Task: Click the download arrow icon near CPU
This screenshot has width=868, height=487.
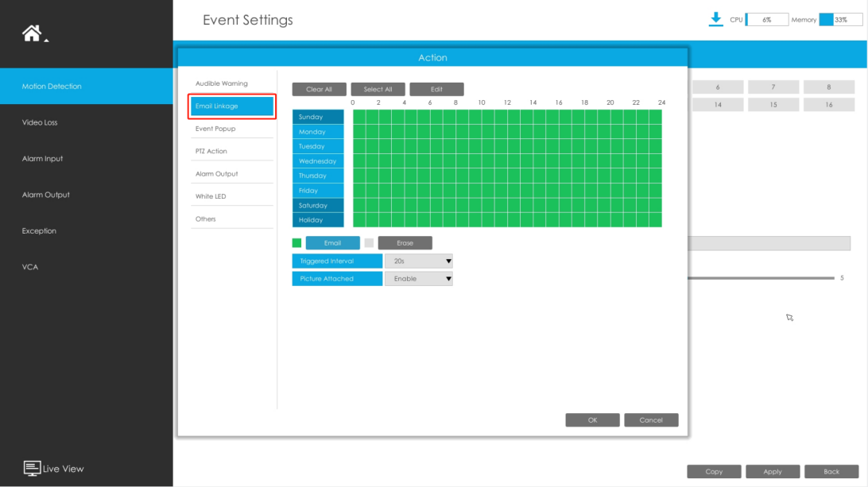Action: (x=715, y=19)
